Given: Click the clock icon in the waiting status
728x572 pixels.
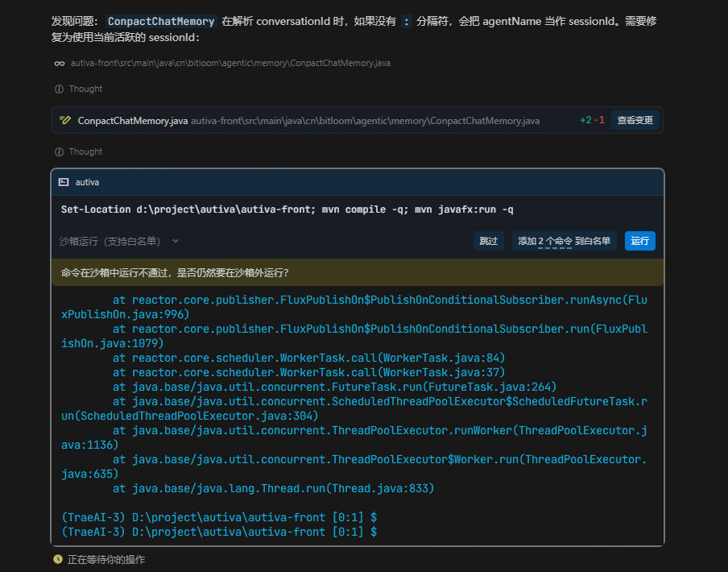Looking at the screenshot, I should coord(58,559).
